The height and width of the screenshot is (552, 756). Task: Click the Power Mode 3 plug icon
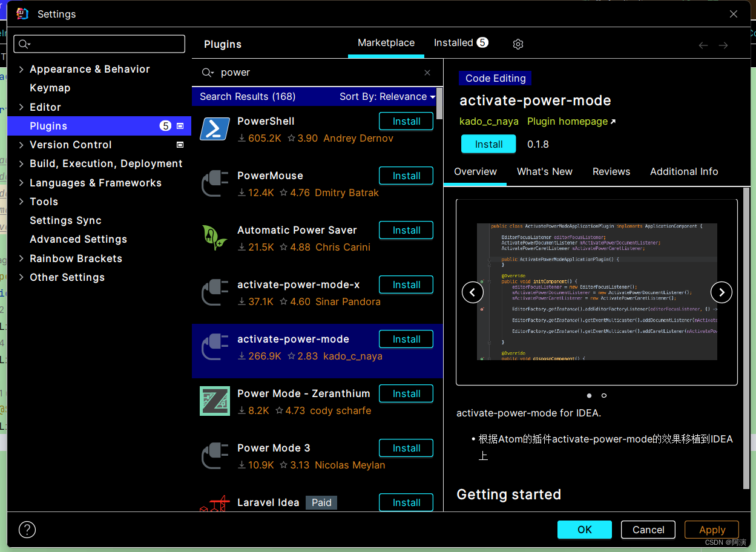215,456
